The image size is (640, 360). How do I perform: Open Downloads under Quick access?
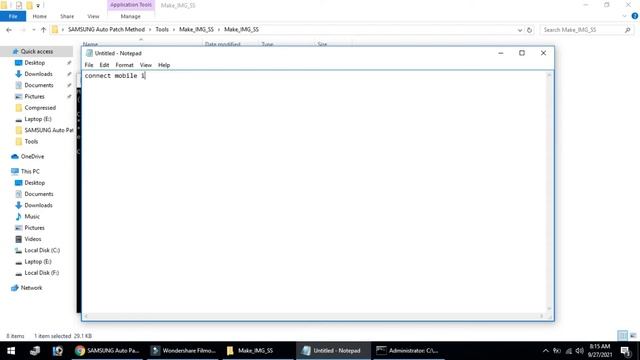tap(38, 74)
